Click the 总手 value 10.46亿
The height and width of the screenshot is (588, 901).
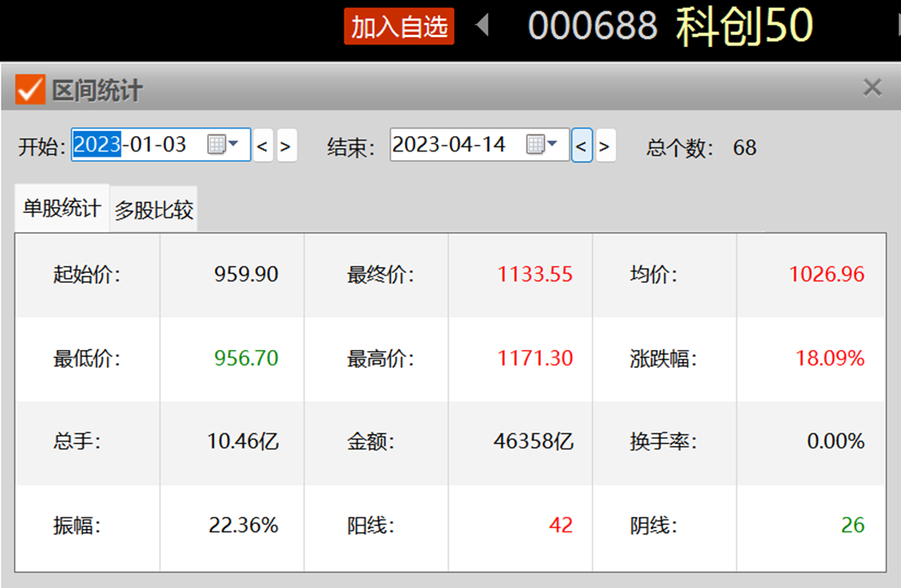[x=243, y=441]
